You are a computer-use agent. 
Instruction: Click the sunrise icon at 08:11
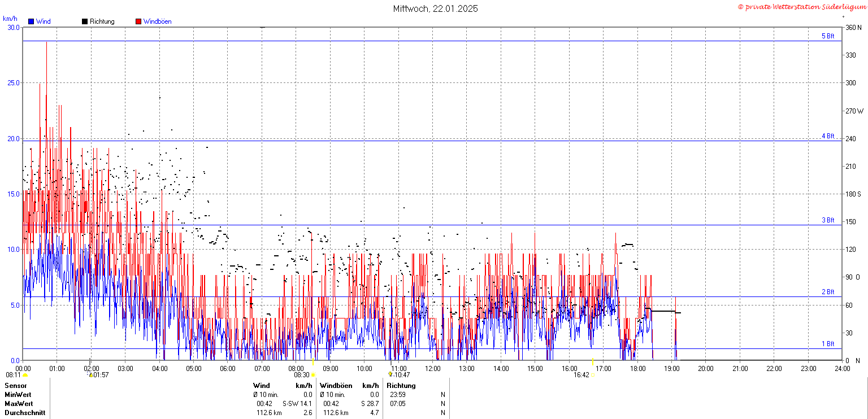[x=25, y=375]
